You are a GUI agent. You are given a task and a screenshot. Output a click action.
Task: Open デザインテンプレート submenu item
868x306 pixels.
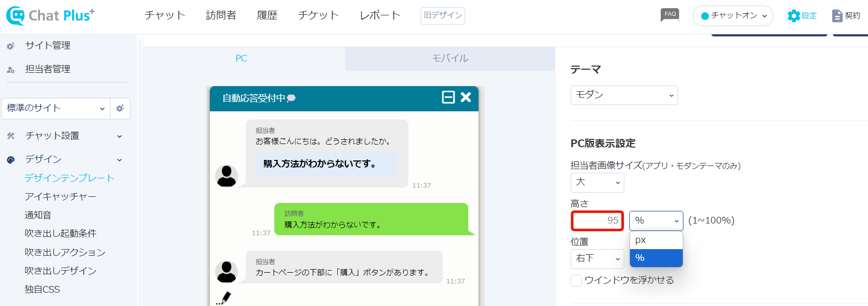[x=70, y=178]
